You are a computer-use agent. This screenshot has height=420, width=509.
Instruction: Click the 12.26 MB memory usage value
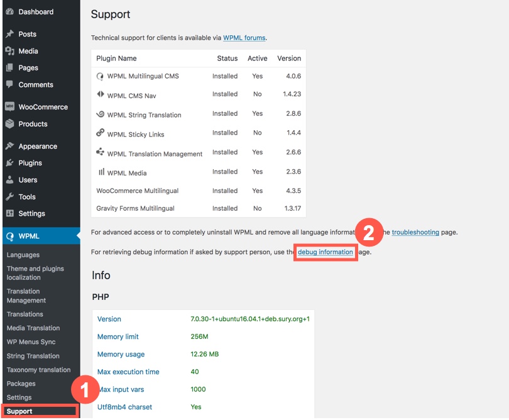204,354
